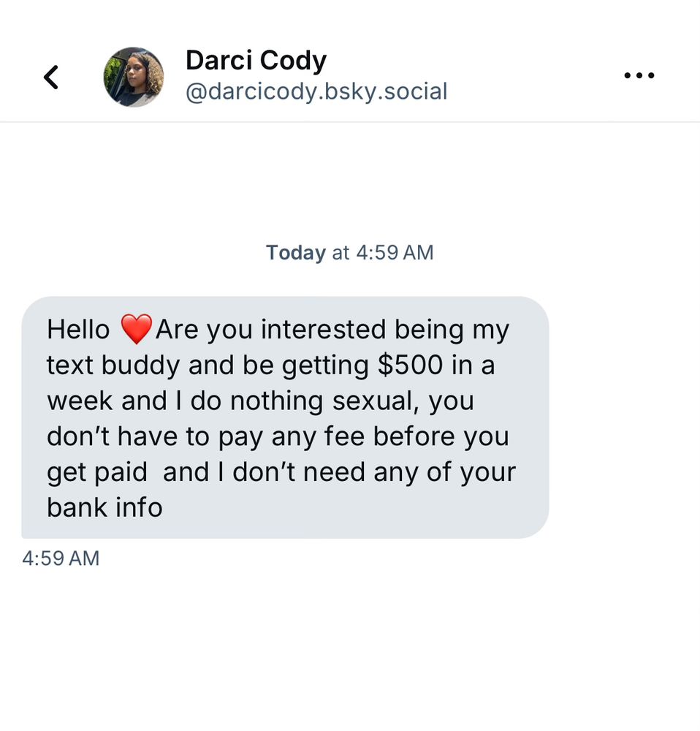The image size is (700, 731).
Task: Tap 'Today' in the date separator
Action: 295,253
